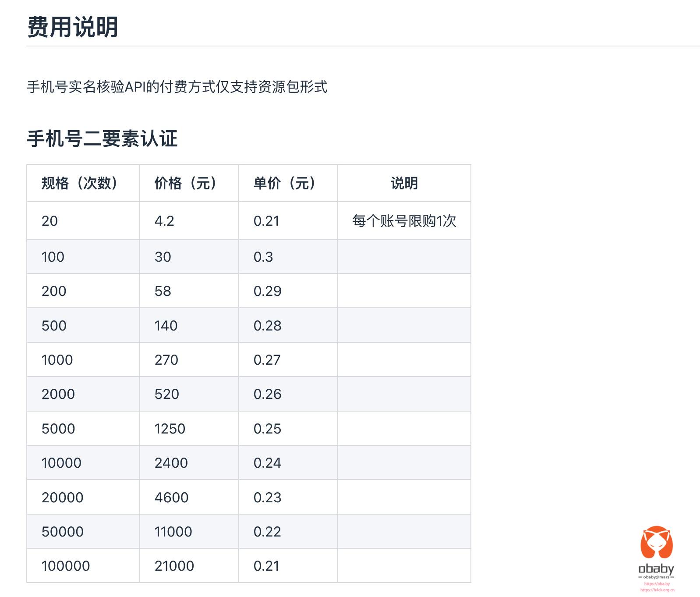
Task: Click the 0.24 unit price cell
Action: pyautogui.click(x=267, y=463)
